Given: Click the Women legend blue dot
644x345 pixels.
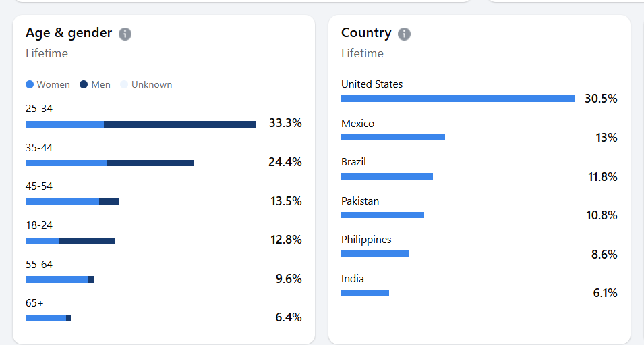Looking at the screenshot, I should coord(30,85).
